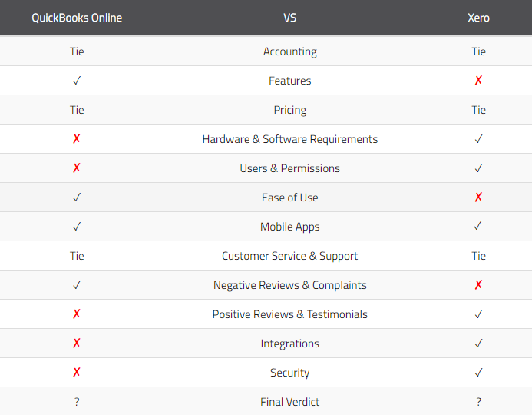Click Xero checkmark for Integrations
The image size is (532, 415).
click(478, 344)
